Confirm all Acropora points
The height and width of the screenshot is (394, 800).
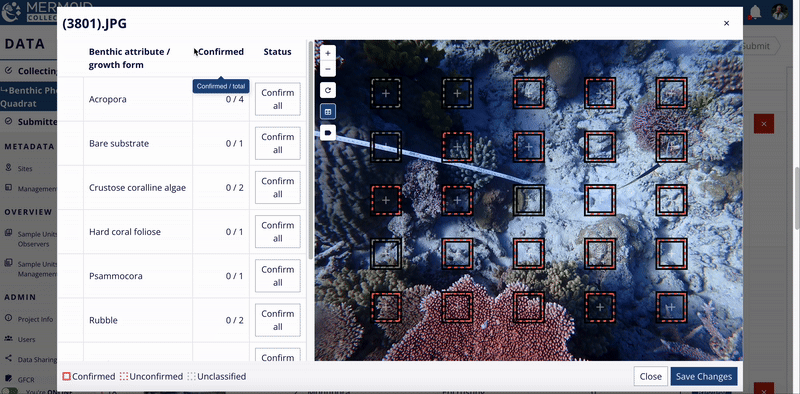pos(278,99)
